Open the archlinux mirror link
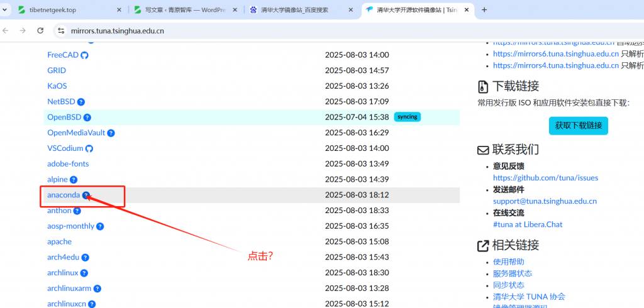644x308 pixels. point(63,273)
